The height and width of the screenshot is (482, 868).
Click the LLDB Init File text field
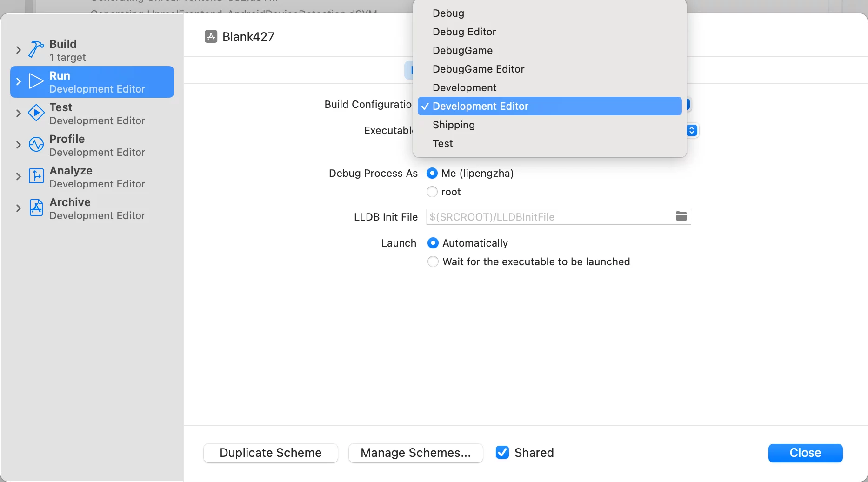point(549,217)
